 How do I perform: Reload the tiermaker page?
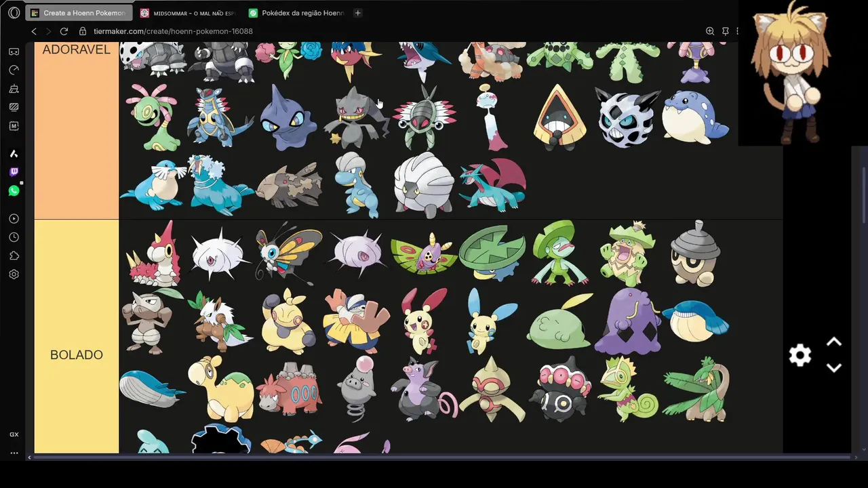tap(64, 31)
